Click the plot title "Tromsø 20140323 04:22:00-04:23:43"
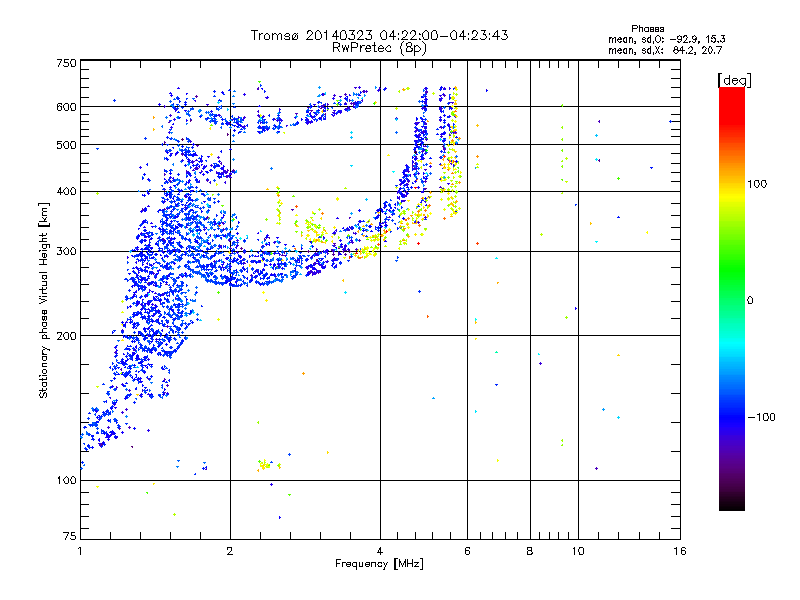 (379, 35)
